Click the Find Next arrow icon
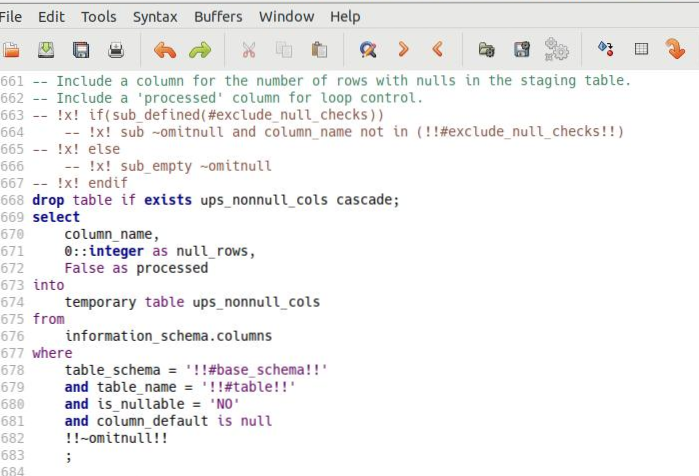699x476 pixels. [x=403, y=49]
